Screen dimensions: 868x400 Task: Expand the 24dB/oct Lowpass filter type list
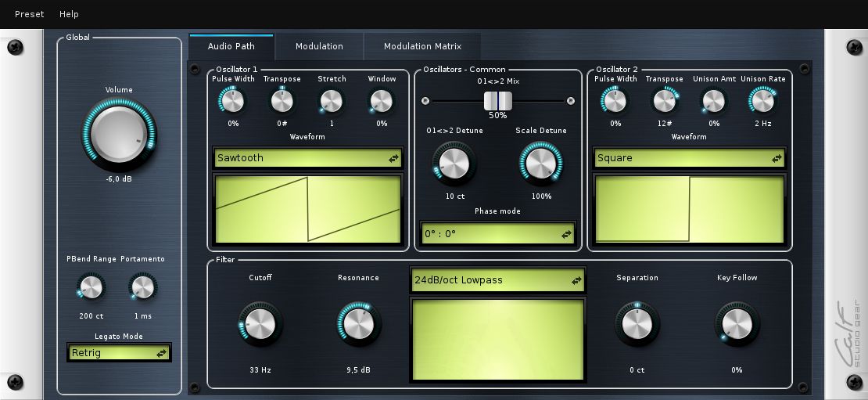(x=497, y=280)
